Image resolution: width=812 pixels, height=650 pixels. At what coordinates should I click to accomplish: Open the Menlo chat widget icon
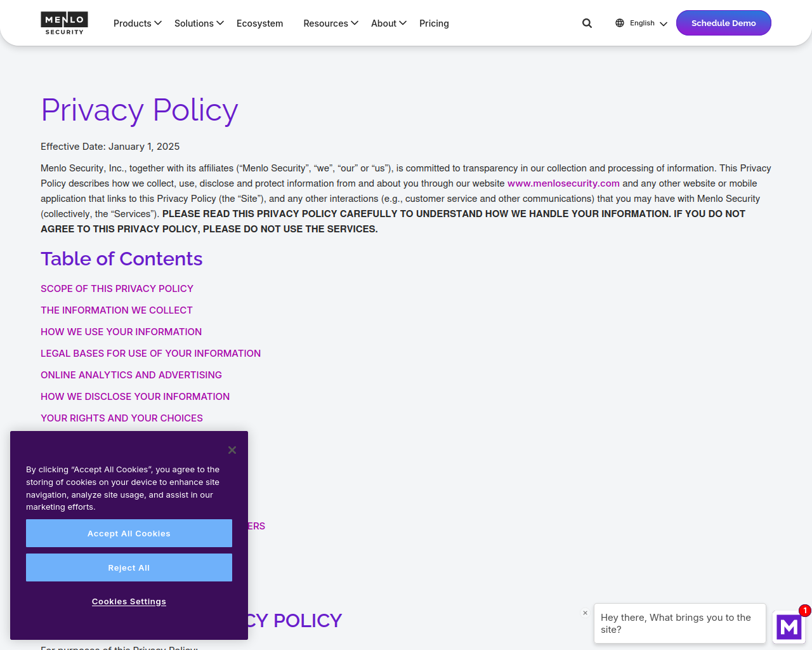(x=789, y=627)
